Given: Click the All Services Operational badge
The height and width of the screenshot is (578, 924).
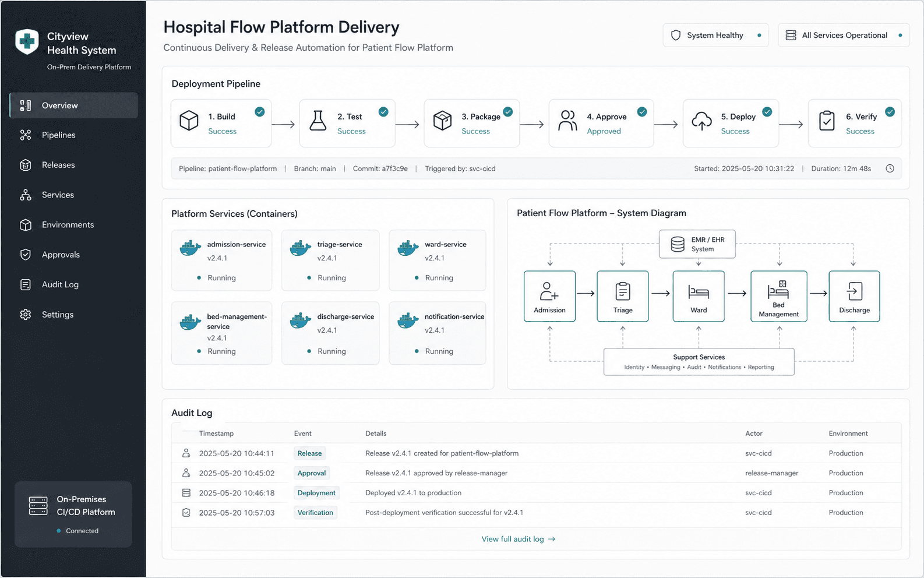Looking at the screenshot, I should point(844,36).
